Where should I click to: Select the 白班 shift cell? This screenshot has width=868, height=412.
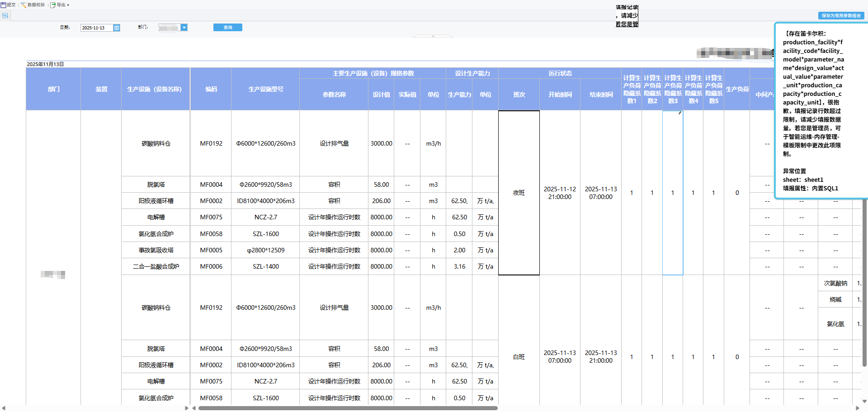tap(519, 357)
